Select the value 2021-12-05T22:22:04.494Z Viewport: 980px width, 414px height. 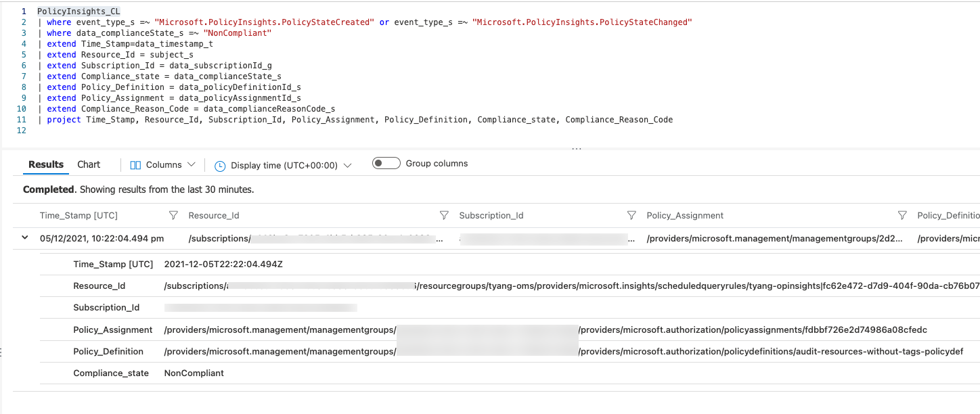223,264
